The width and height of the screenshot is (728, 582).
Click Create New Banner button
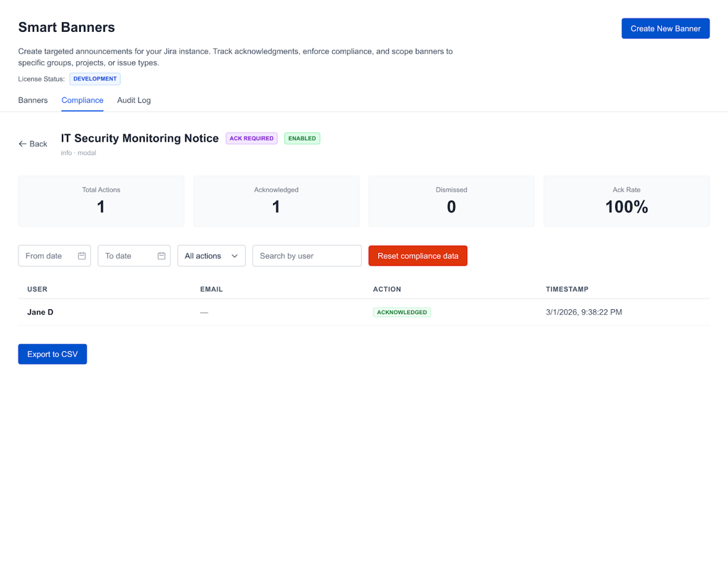(665, 28)
